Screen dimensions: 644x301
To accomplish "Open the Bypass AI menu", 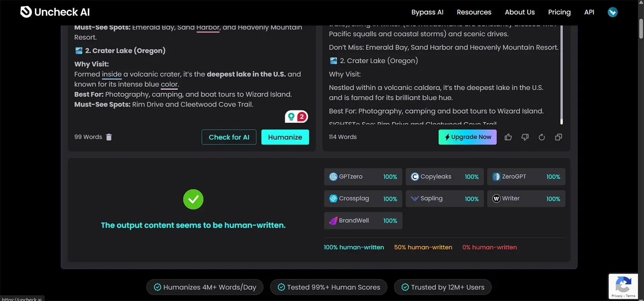I will click(x=427, y=12).
